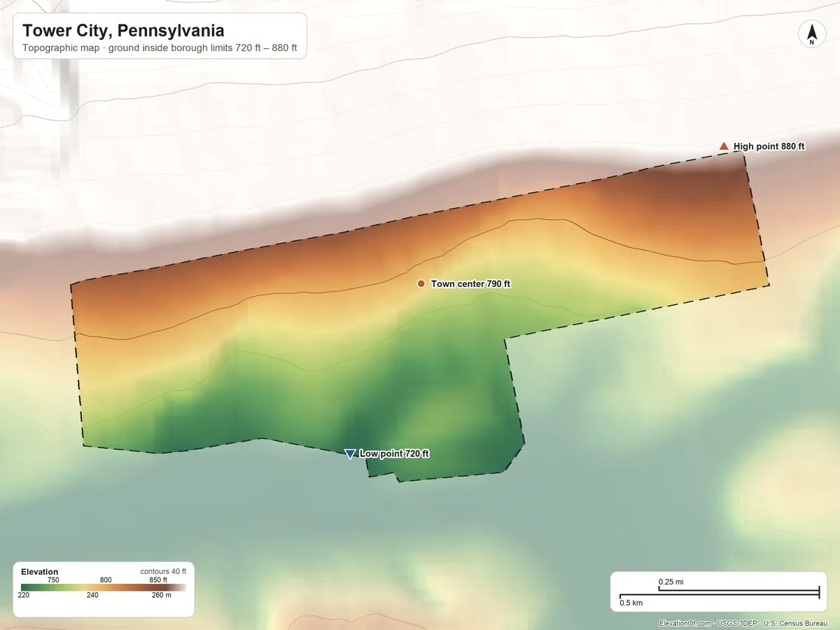840x630 pixels.
Task: Click the north arrow compass icon
Action: [811, 34]
